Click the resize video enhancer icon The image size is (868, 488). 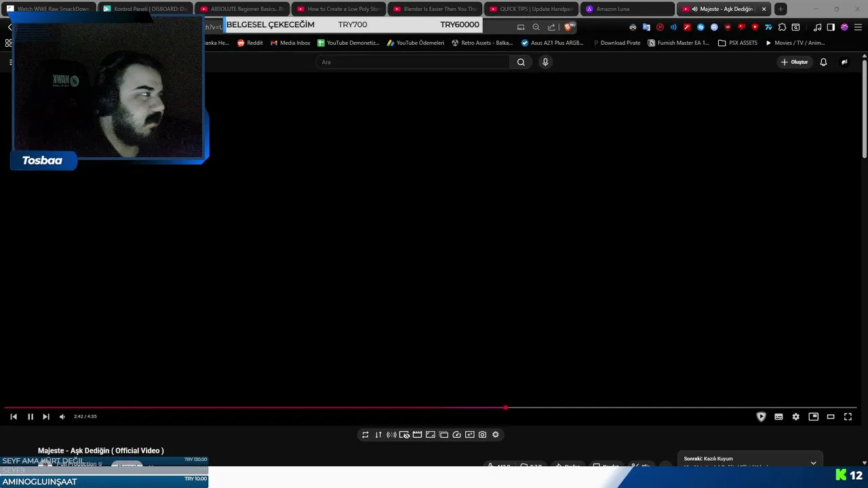click(431, 434)
